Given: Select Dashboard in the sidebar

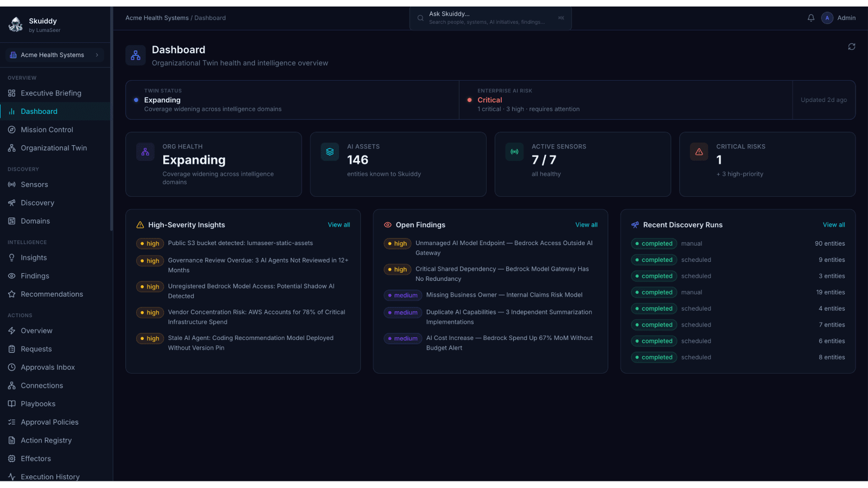Looking at the screenshot, I should pyautogui.click(x=55, y=111).
